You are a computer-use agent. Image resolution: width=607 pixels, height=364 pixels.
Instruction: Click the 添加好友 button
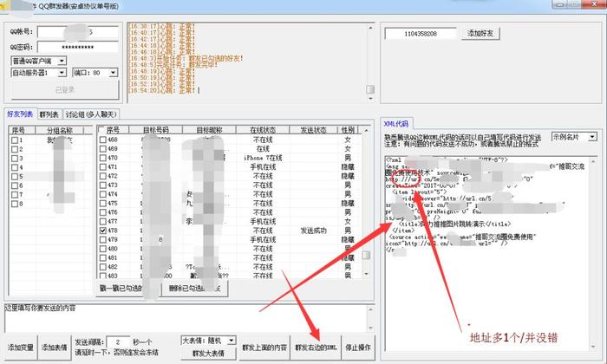tap(480, 33)
